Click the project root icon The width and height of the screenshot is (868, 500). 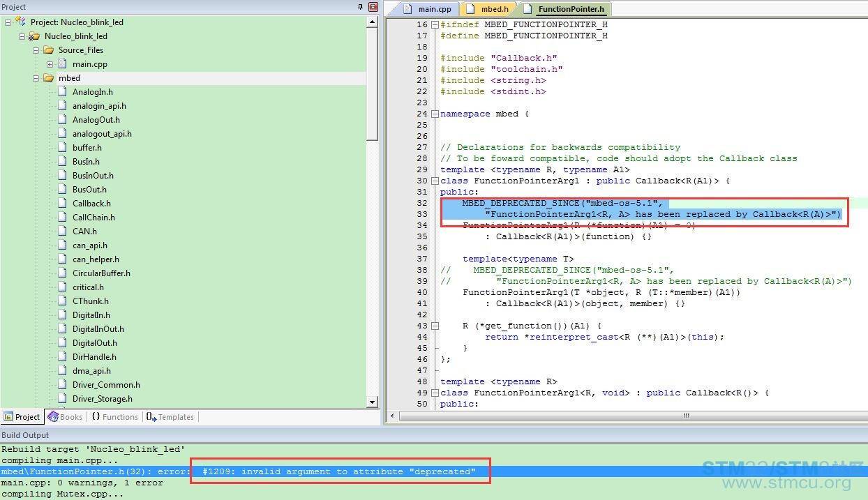[20, 22]
